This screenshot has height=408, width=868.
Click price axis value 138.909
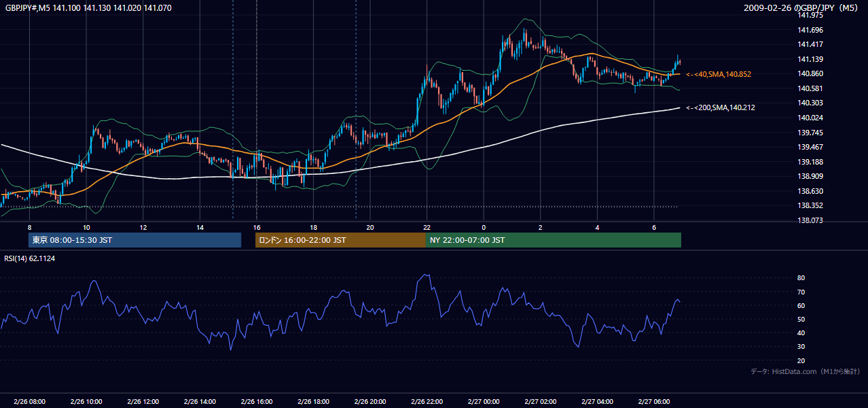coord(810,176)
